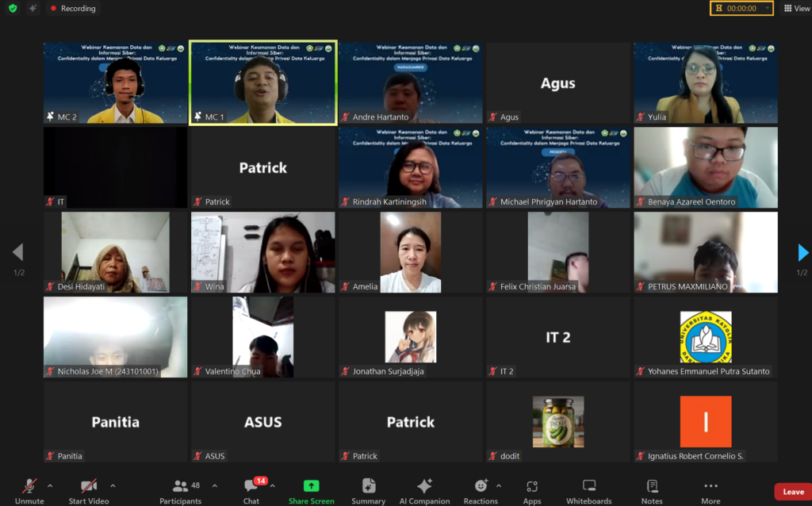Go to next gallery page arrow
Screen dimensions: 812x506
802,252
